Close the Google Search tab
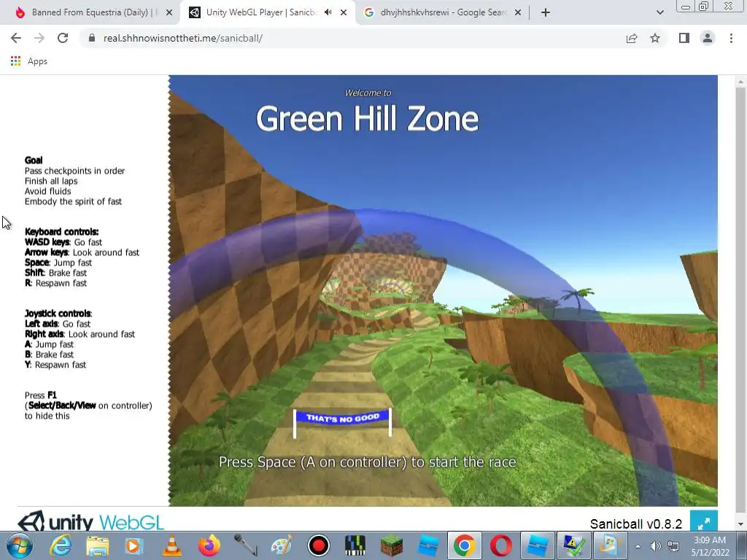 518,12
